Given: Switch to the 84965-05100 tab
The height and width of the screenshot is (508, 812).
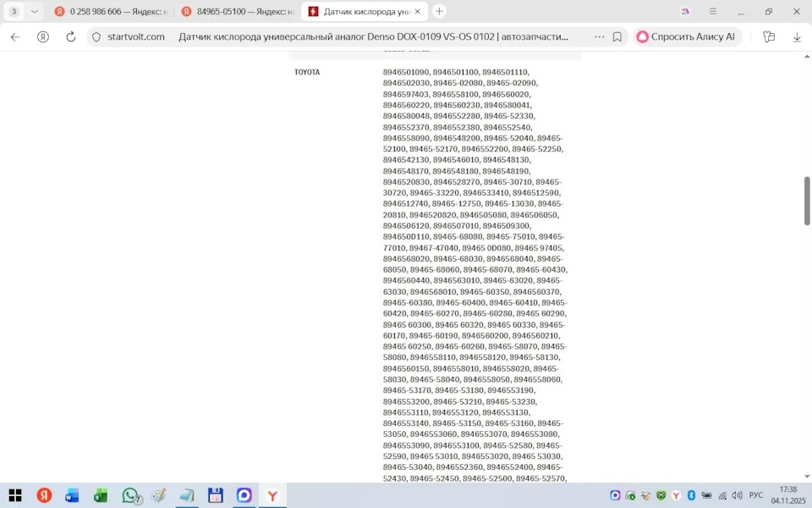Looking at the screenshot, I should [x=238, y=11].
